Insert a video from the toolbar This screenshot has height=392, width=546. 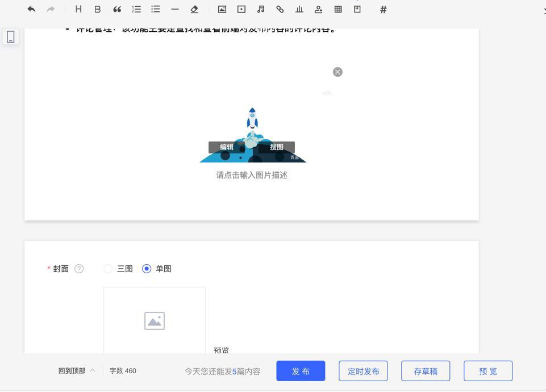click(x=241, y=10)
